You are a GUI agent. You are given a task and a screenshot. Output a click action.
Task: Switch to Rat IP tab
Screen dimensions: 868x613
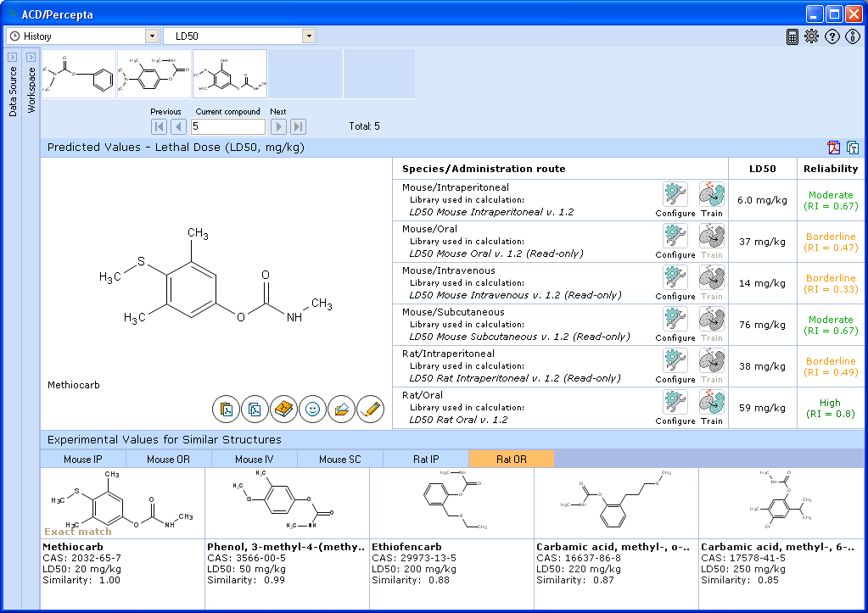pos(426,460)
